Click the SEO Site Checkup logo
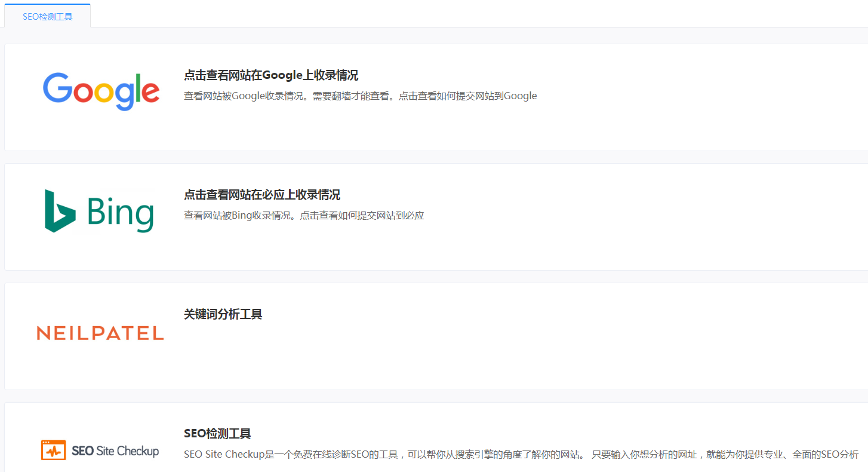Image resolution: width=868 pixels, height=472 pixels. coord(100,450)
